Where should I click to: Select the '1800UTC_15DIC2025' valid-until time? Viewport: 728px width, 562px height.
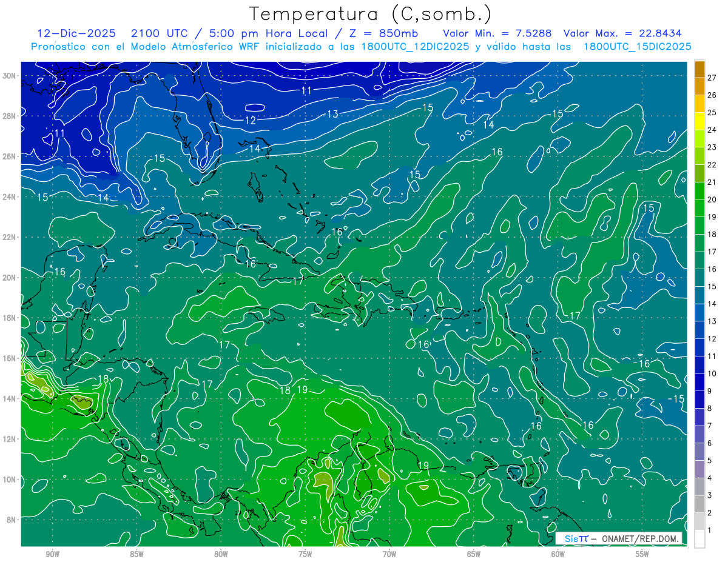637,47
